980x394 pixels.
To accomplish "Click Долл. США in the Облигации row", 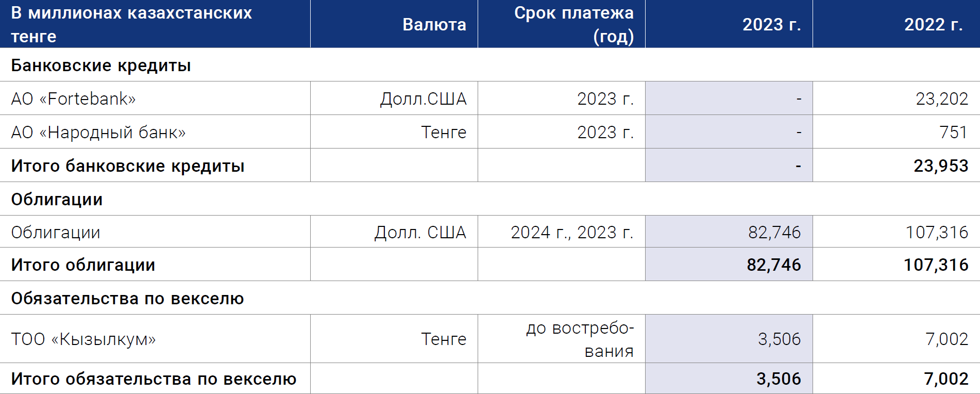I will point(420,232).
